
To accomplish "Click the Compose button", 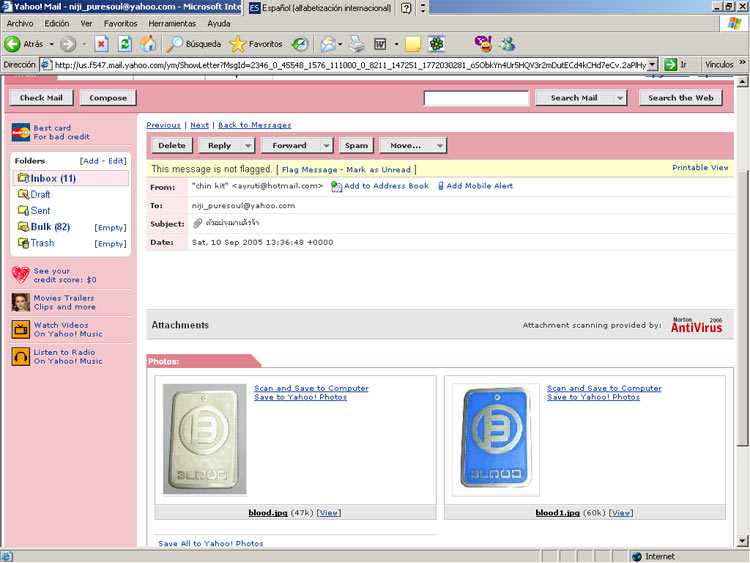I will 108,98.
